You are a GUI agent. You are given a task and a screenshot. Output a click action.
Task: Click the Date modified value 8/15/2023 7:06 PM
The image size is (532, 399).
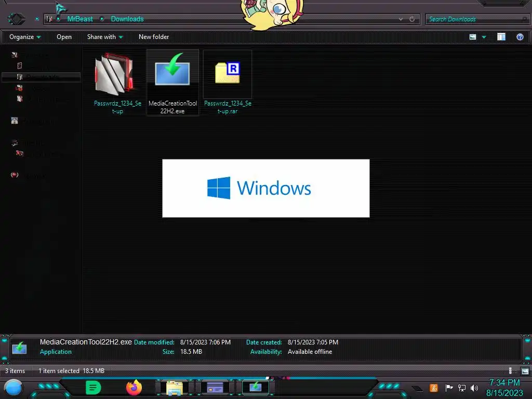205,342
